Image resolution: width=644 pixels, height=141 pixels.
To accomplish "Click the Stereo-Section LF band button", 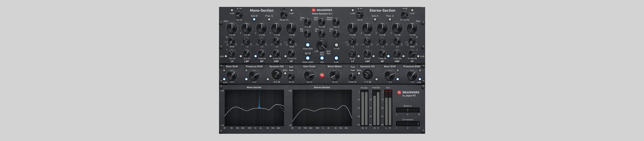I will (x=353, y=61).
